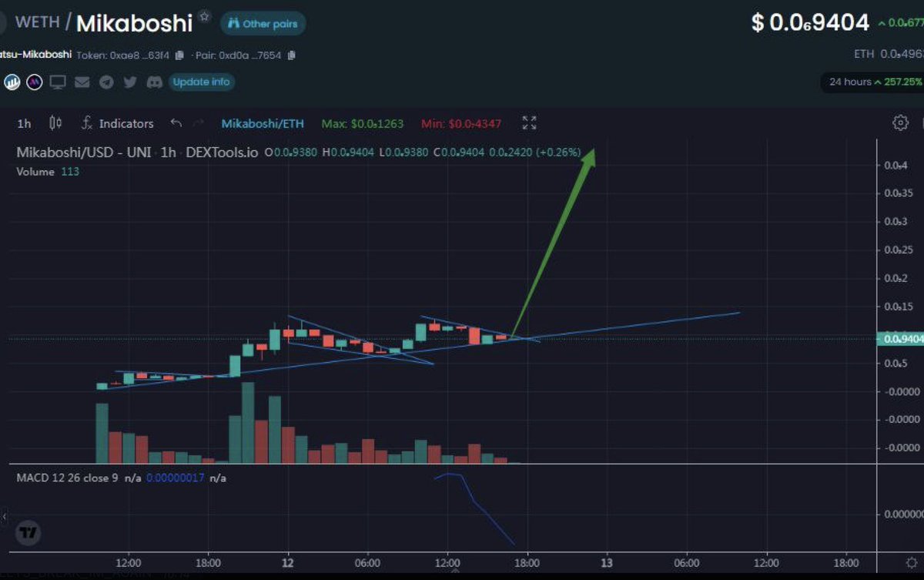Viewport: 924px width, 580px height.
Task: Visit the project website monitor icon
Action: 58,82
